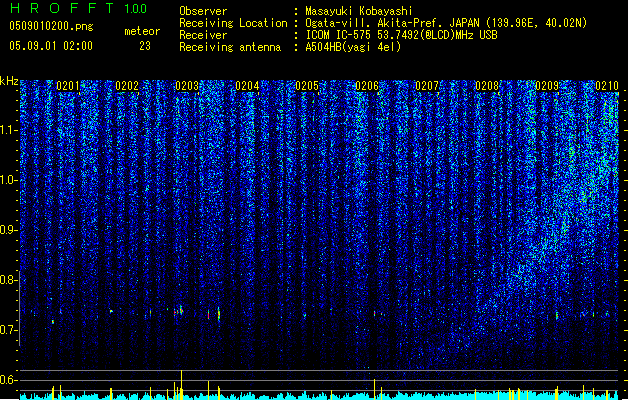The height and width of the screenshot is (400, 629).
Task: Click the meteor count value 23
Action: point(145,46)
